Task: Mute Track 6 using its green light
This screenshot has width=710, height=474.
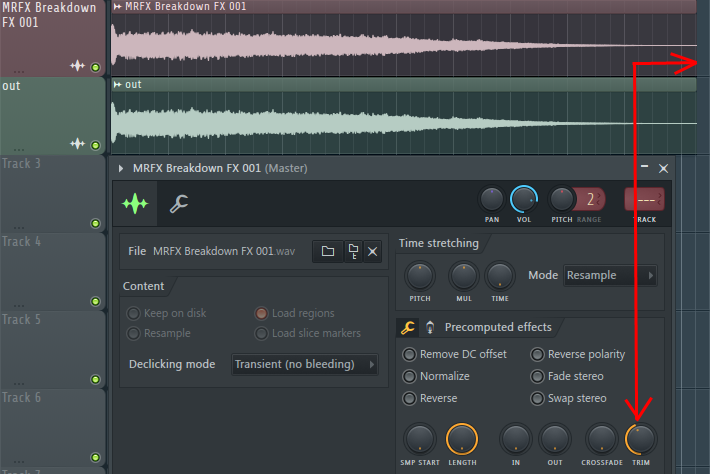Action: (96, 457)
